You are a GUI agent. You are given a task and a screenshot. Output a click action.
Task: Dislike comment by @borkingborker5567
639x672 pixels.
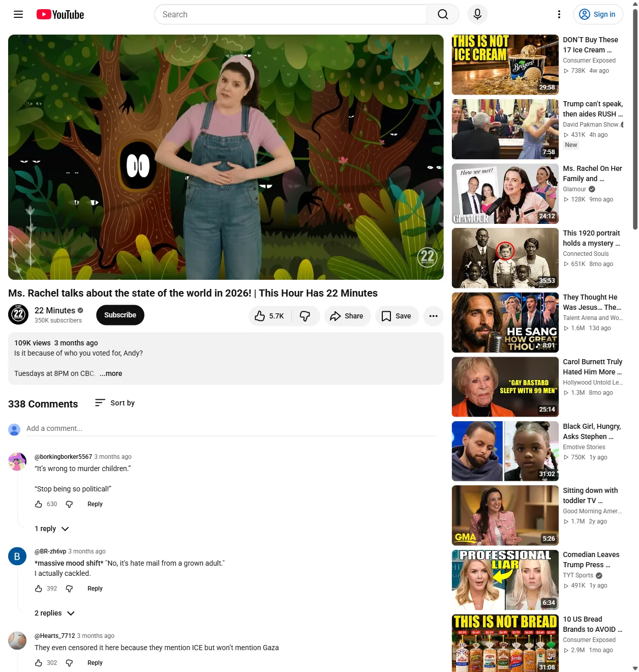pos(70,504)
